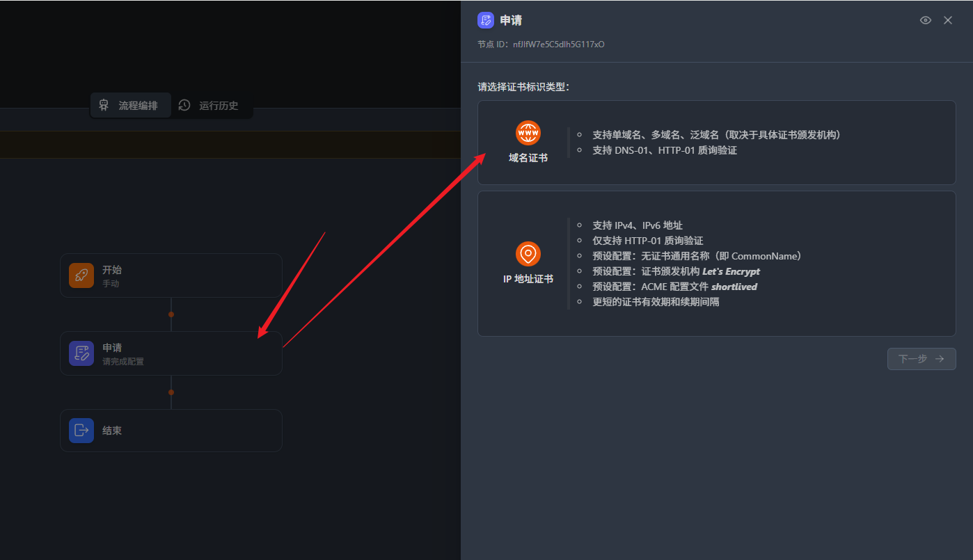Click the rocket icon on the 开始 node
Image resolution: width=973 pixels, height=560 pixels.
[x=81, y=275]
